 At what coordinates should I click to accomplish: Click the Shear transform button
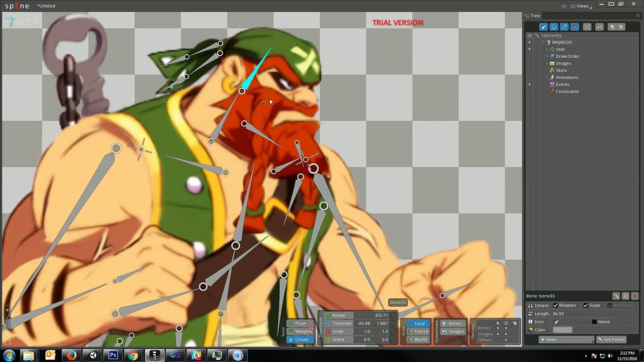point(338,340)
